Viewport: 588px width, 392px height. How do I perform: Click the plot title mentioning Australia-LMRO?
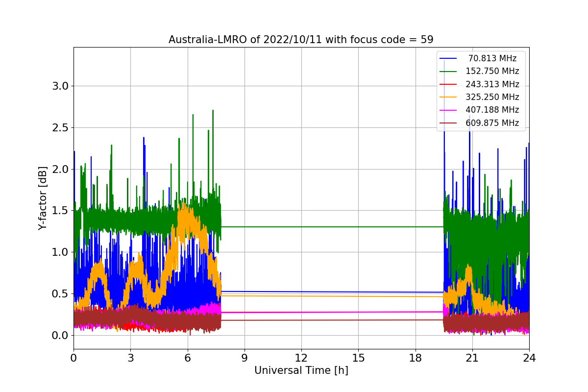pyautogui.click(x=301, y=40)
